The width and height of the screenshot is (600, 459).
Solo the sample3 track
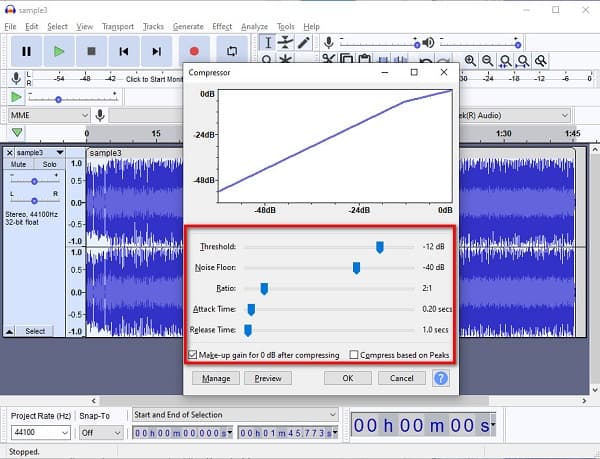[x=49, y=164]
